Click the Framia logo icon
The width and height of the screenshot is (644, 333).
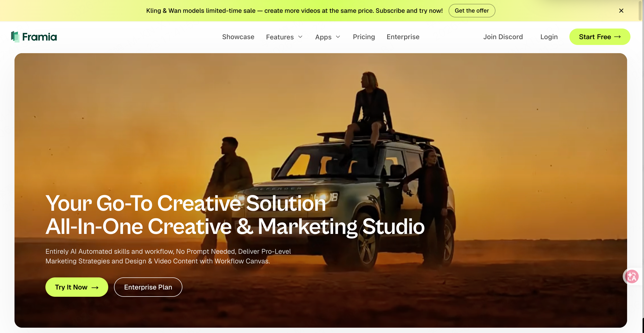(x=15, y=37)
